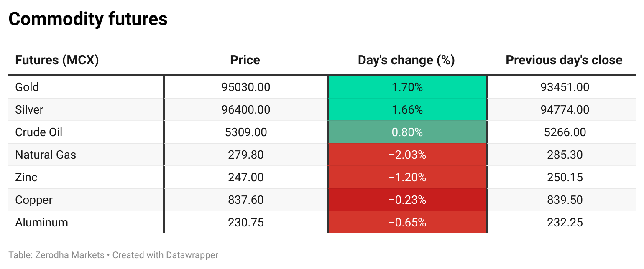Select the green 1.66% change cell
644x269 pixels.
tap(407, 109)
